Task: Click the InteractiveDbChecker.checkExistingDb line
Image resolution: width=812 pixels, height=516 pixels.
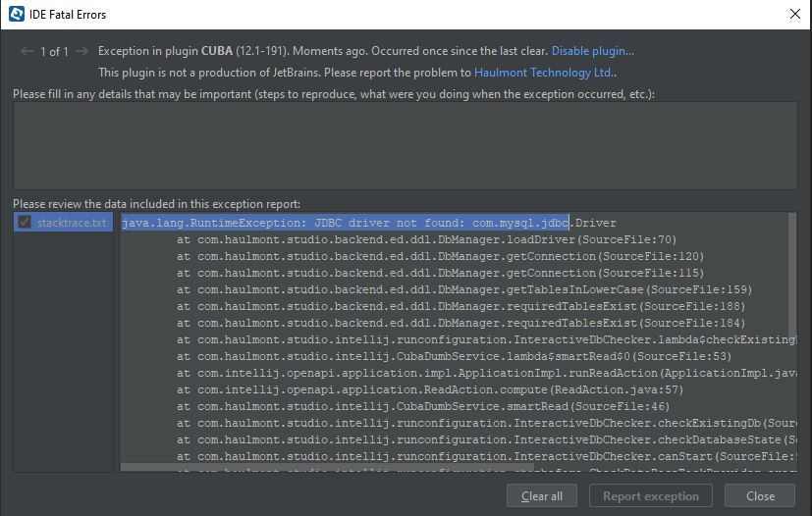Action: coord(486,423)
